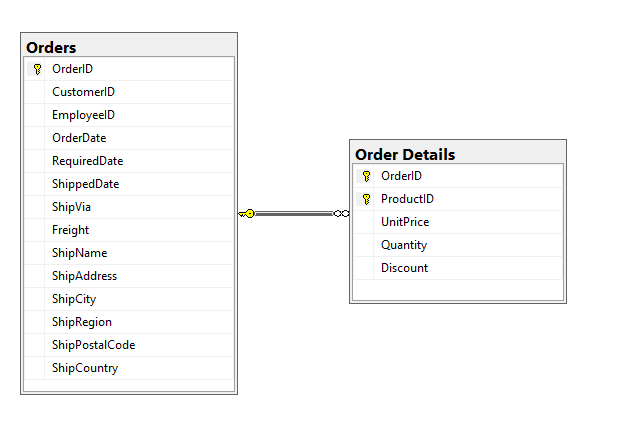632x440 pixels.
Task: Select the ProductID column row
Action: tap(458, 199)
